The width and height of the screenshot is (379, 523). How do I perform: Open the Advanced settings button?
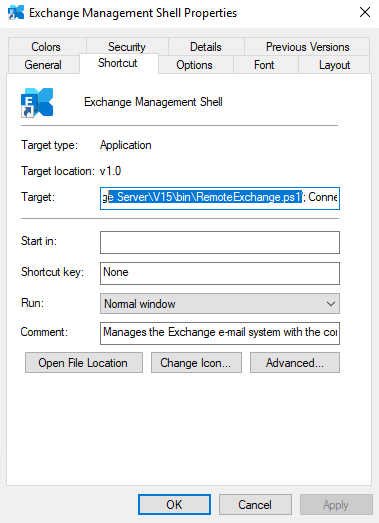coord(295,363)
